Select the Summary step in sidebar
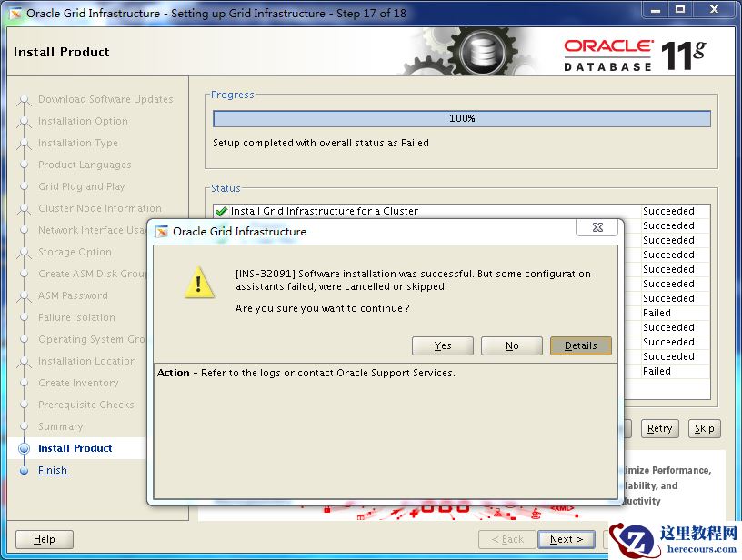This screenshot has height=560, width=742. 61,426
